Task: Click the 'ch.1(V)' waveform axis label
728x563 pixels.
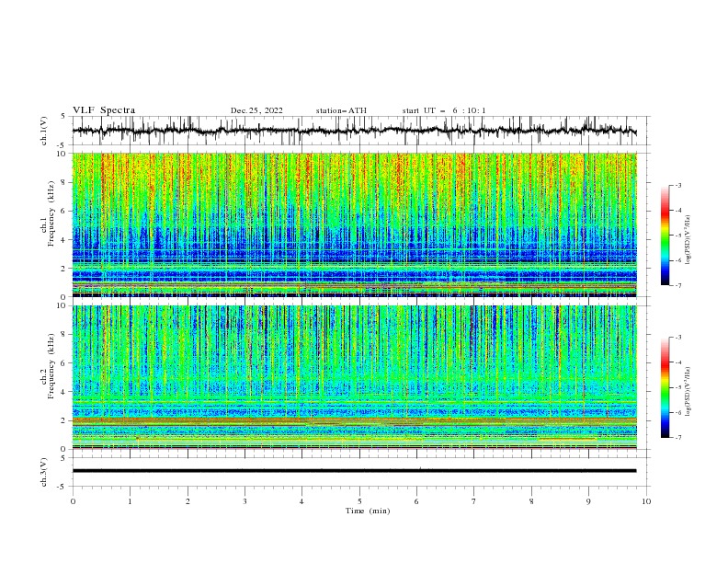Action: [x=44, y=131]
